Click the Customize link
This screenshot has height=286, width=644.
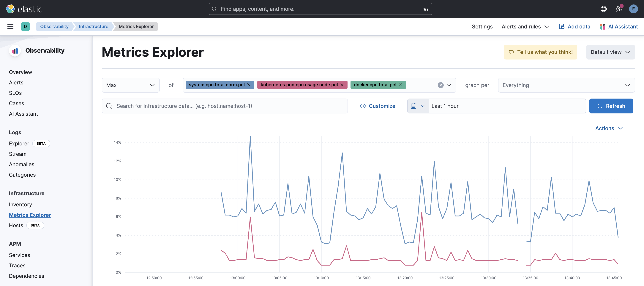point(378,106)
